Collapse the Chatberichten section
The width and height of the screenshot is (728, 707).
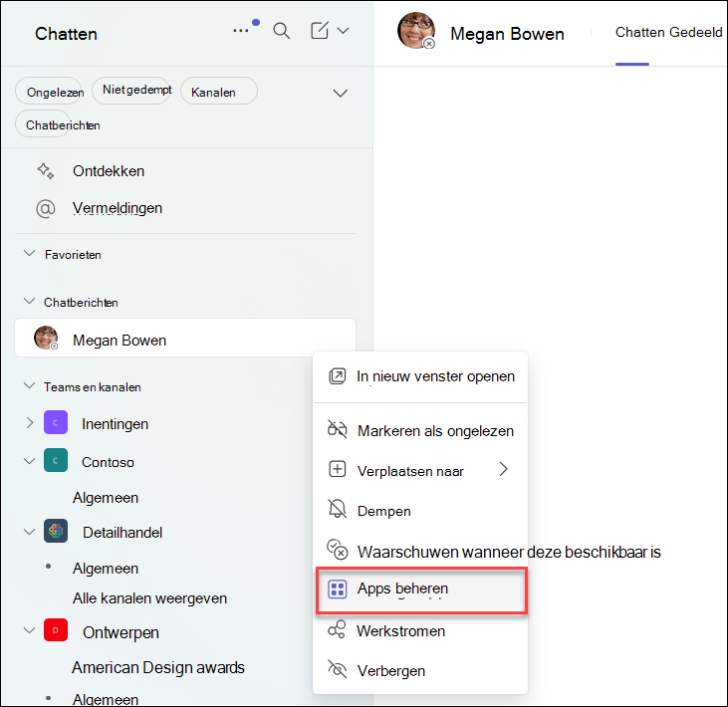tap(29, 302)
